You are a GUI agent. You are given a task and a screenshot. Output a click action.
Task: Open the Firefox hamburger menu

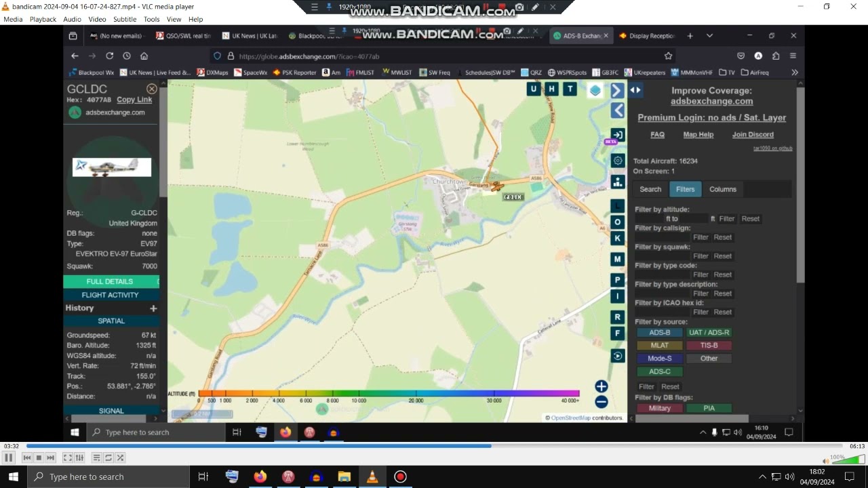[x=793, y=56]
